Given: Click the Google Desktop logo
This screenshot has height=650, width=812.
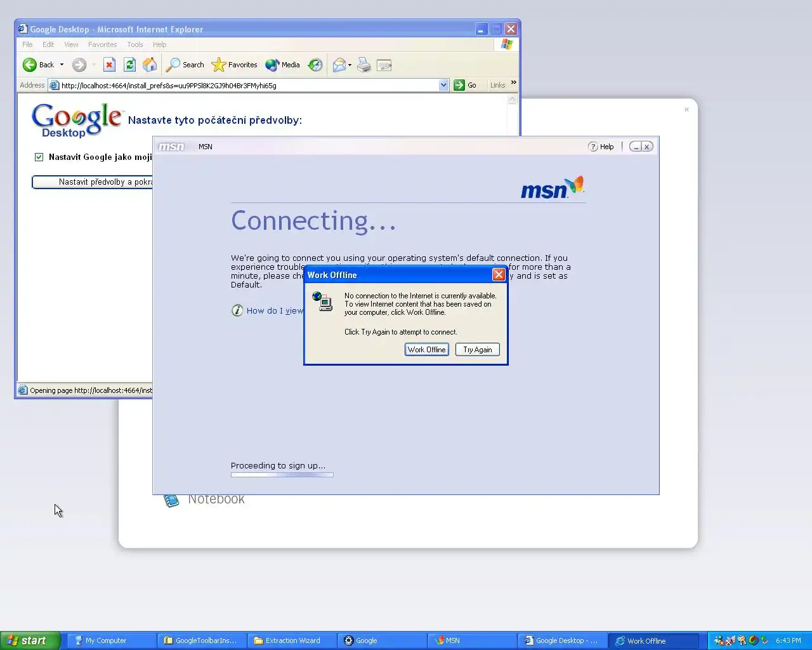Looking at the screenshot, I should [76, 120].
